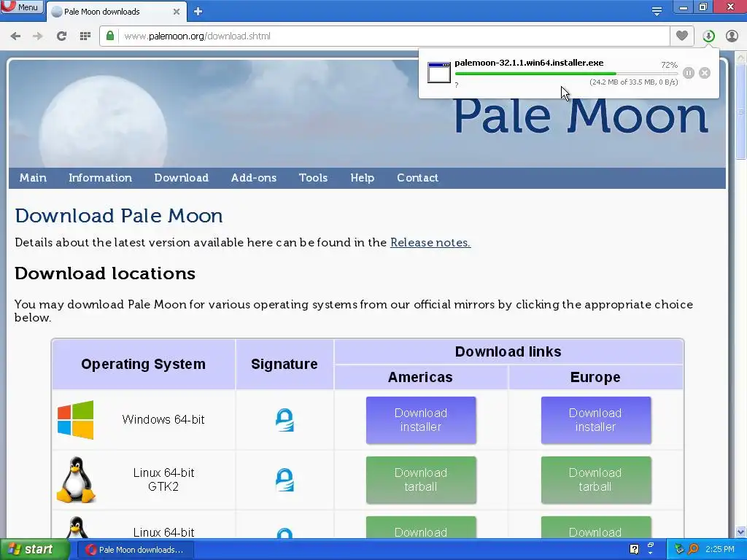This screenshot has height=560, width=747.
Task: Cancel the palemoon installer download
Action: (705, 73)
